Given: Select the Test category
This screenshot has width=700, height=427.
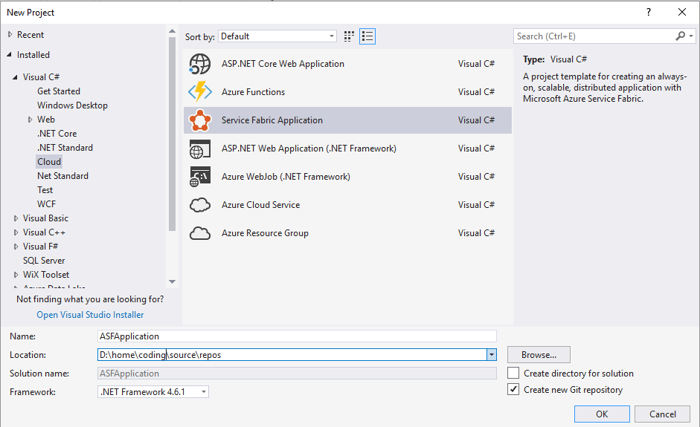Looking at the screenshot, I should click(x=45, y=190).
